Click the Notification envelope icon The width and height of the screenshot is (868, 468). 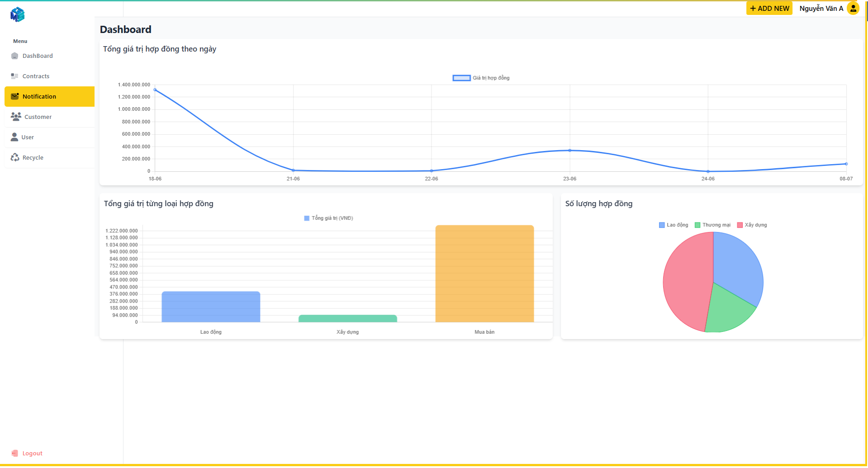coord(14,96)
